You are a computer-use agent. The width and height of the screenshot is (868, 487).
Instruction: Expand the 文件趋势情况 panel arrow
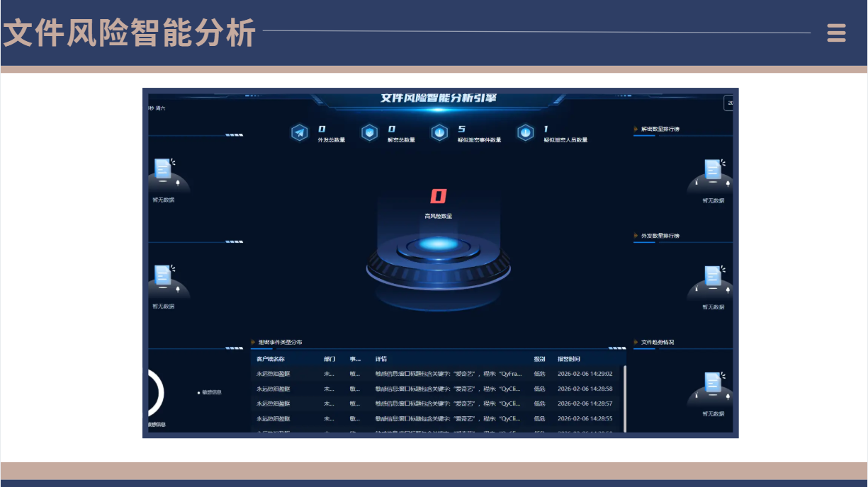tap(636, 342)
